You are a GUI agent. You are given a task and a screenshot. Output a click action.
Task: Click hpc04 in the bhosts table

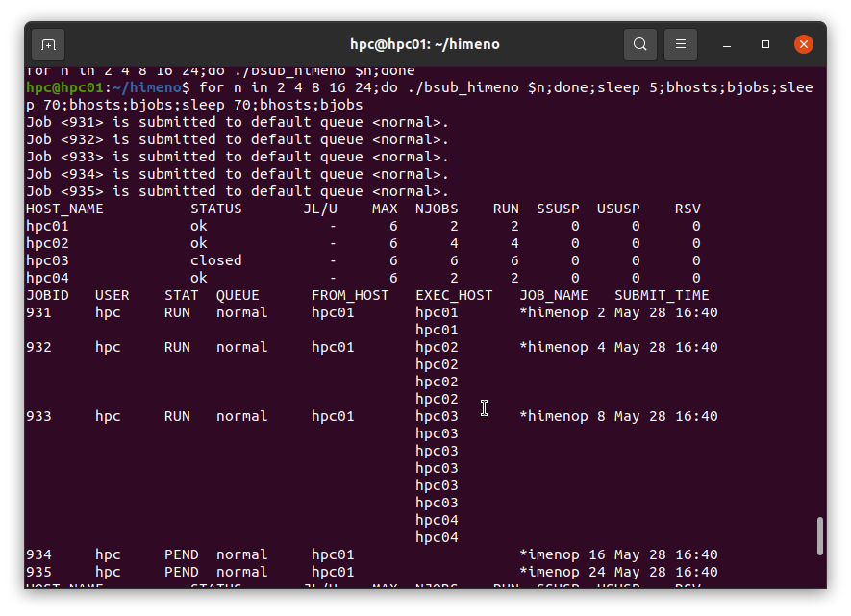[x=47, y=278]
